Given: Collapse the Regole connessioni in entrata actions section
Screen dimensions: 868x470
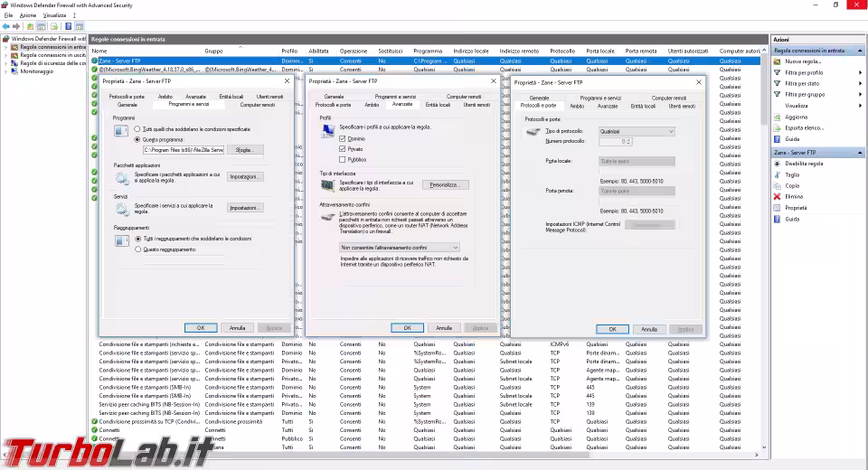Looking at the screenshot, I should (860, 51).
